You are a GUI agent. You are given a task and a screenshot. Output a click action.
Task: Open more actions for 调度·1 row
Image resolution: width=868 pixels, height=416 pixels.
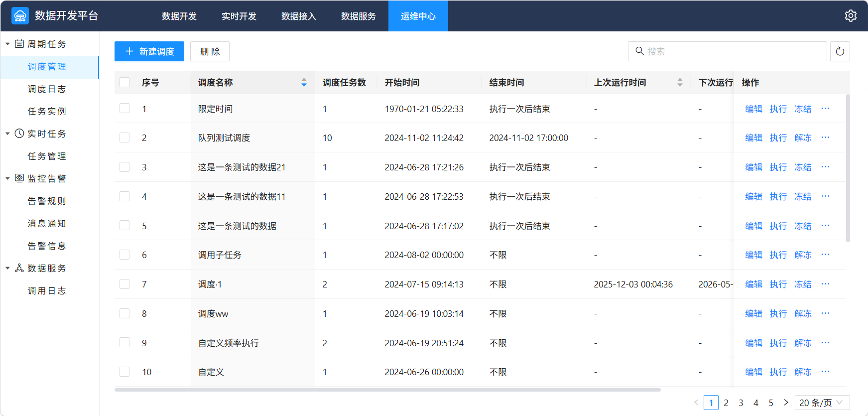click(x=825, y=284)
